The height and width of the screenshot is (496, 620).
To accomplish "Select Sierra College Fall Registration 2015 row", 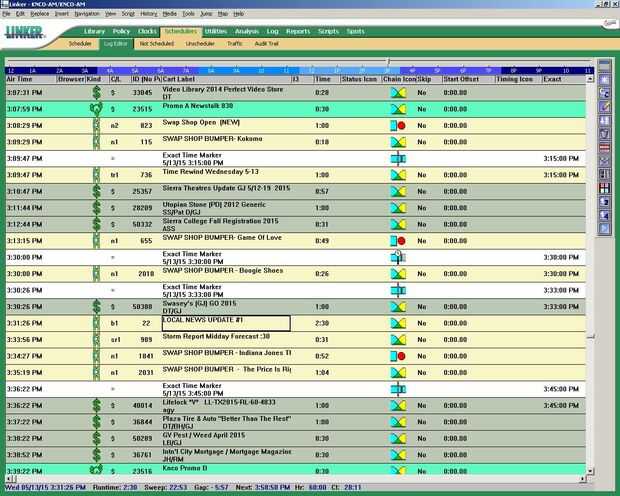I will (x=295, y=224).
